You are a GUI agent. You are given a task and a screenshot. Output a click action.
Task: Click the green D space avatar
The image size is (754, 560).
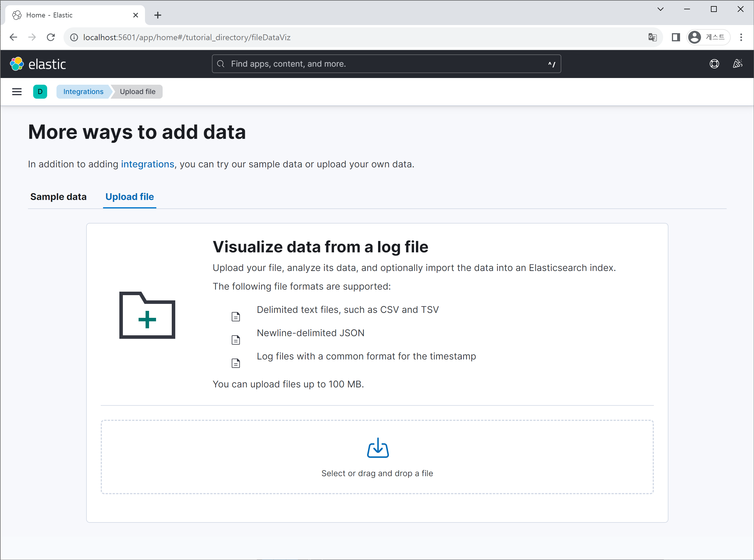pos(40,91)
